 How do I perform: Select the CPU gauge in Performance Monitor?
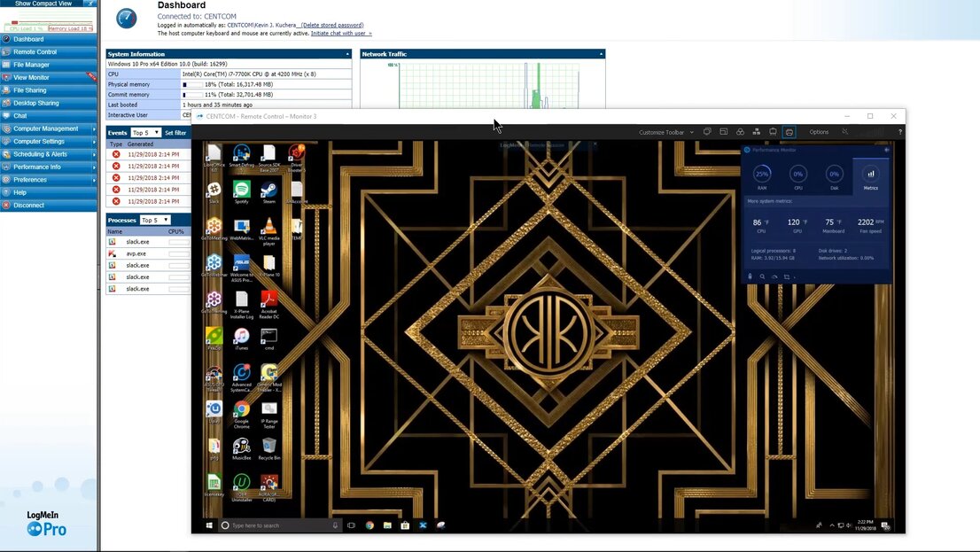tap(797, 175)
